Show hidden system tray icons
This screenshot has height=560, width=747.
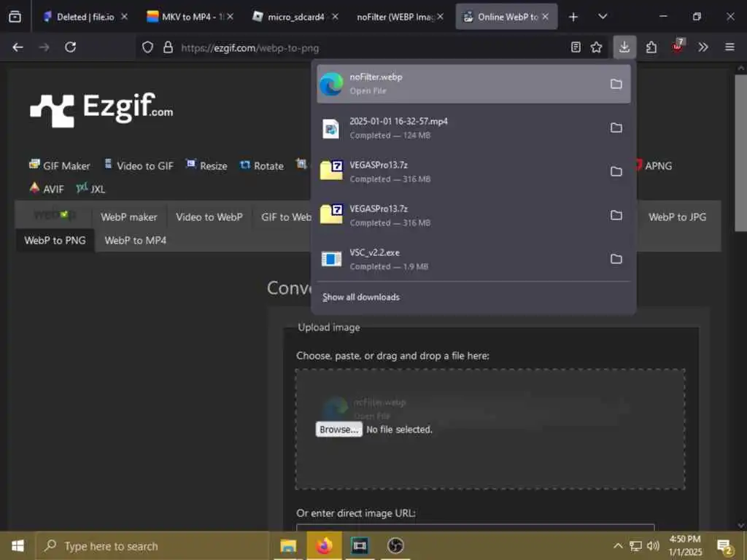pos(618,545)
